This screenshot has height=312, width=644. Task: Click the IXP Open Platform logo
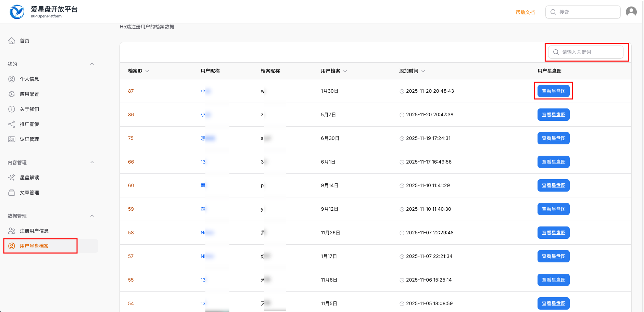[x=17, y=12]
